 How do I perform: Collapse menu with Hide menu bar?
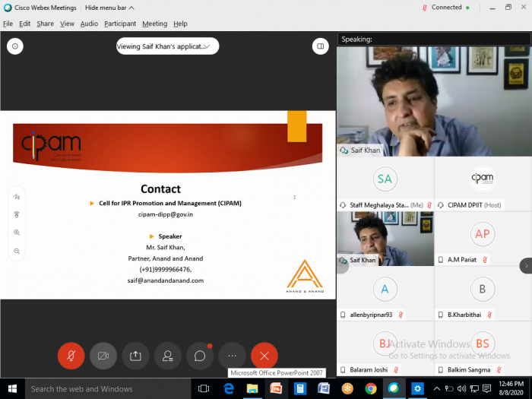coord(109,8)
